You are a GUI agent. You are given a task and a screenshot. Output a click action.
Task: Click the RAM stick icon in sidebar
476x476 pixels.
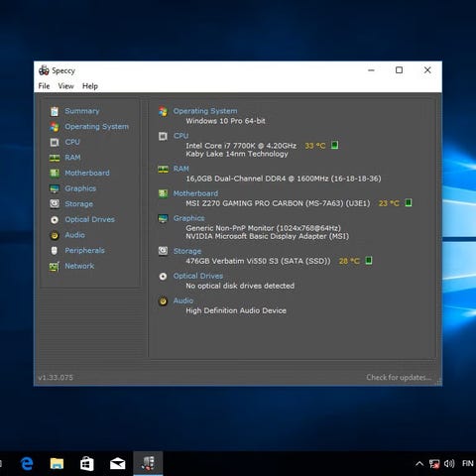[x=55, y=158]
